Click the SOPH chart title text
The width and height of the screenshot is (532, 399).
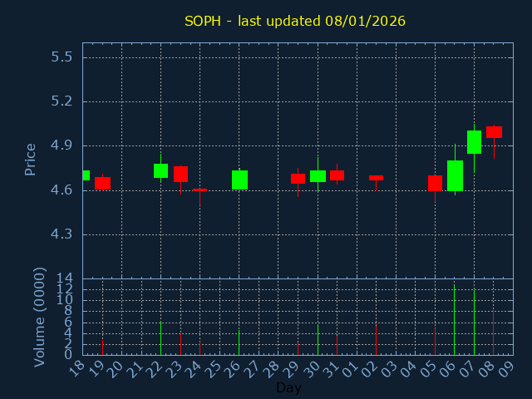[x=294, y=21]
